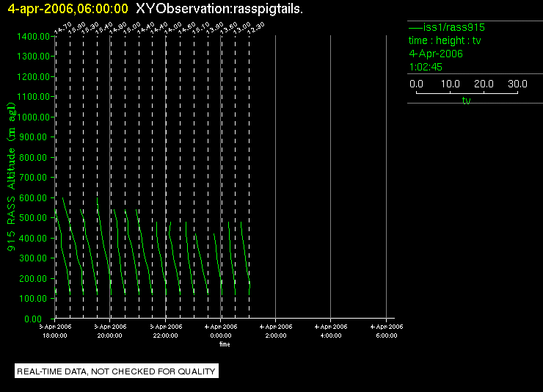This screenshot has width=543, height=392.
Task: Select the legend line 'time : height : tv'
Action: click(445, 40)
